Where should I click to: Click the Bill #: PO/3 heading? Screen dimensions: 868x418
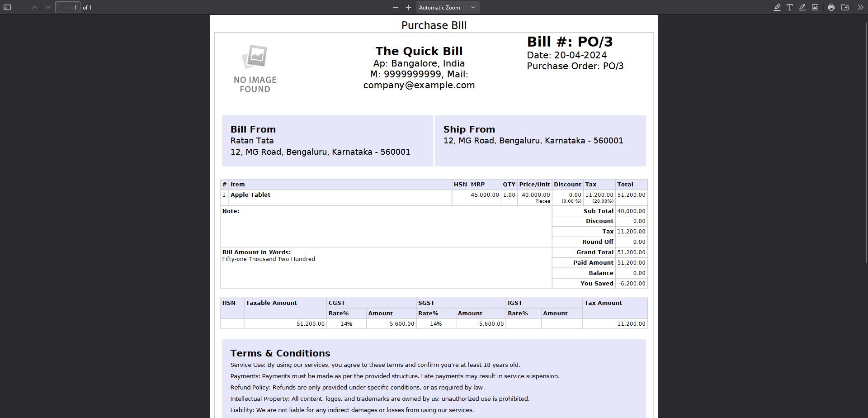coord(570,42)
